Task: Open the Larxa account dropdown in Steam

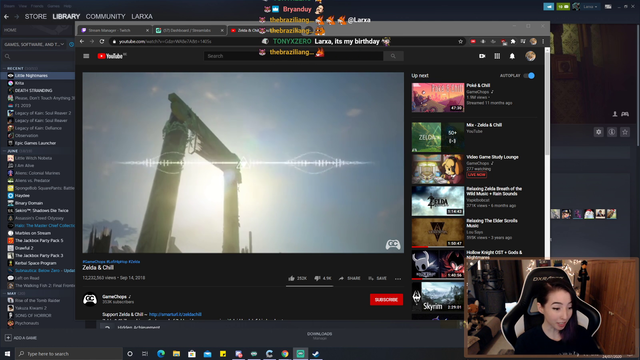Action: (x=590, y=7)
